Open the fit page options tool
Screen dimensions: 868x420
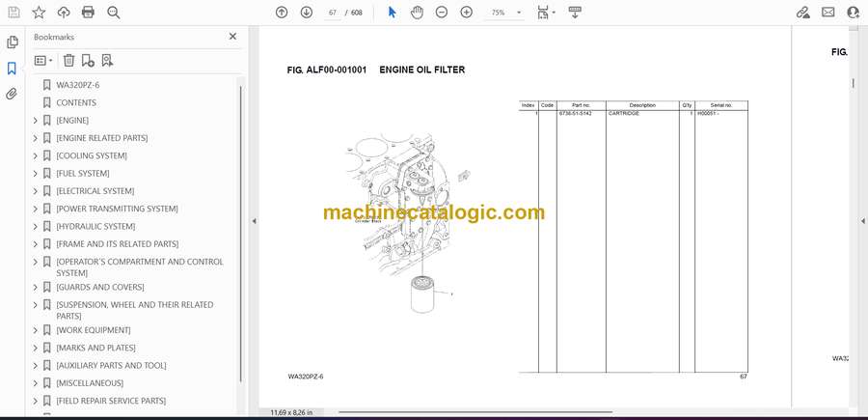click(546, 13)
